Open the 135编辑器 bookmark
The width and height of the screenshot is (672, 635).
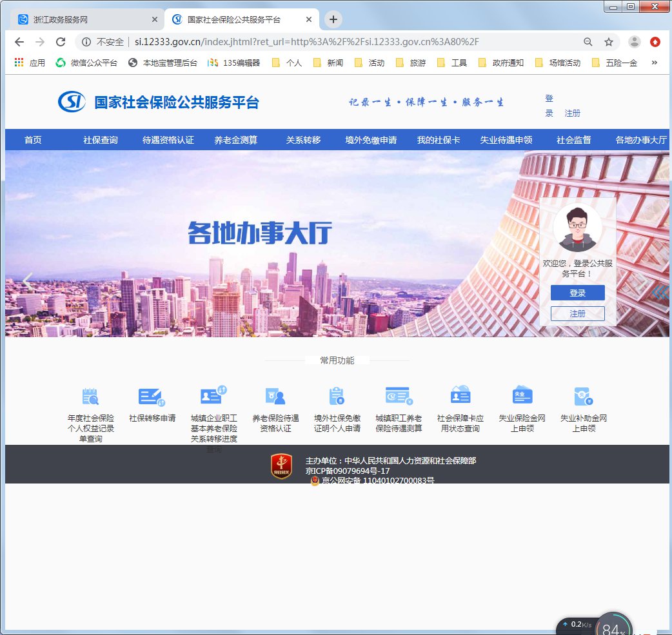(x=234, y=63)
